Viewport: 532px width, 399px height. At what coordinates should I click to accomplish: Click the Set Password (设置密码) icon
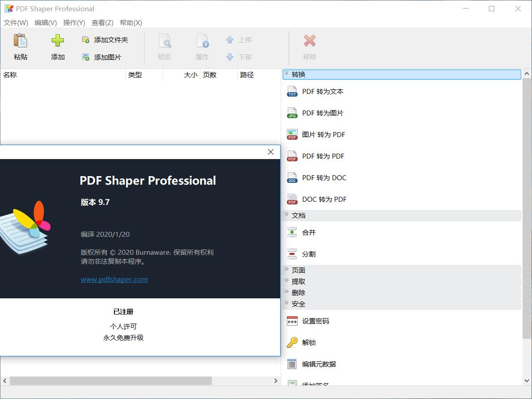(292, 321)
